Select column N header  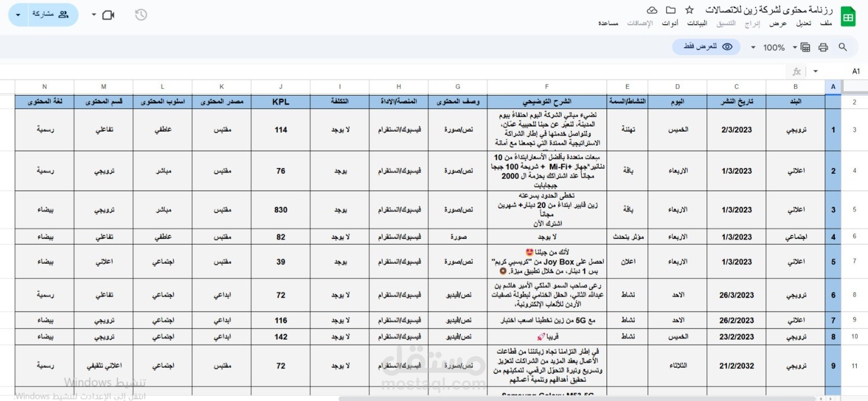click(44, 86)
